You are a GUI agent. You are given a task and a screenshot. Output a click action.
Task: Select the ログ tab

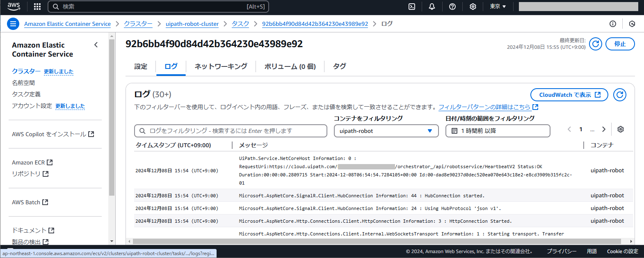[x=171, y=66]
